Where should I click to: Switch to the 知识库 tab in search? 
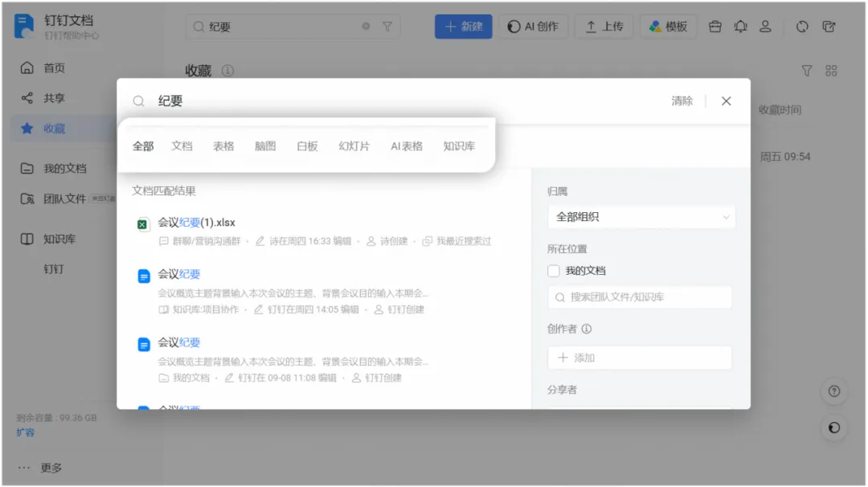click(459, 146)
